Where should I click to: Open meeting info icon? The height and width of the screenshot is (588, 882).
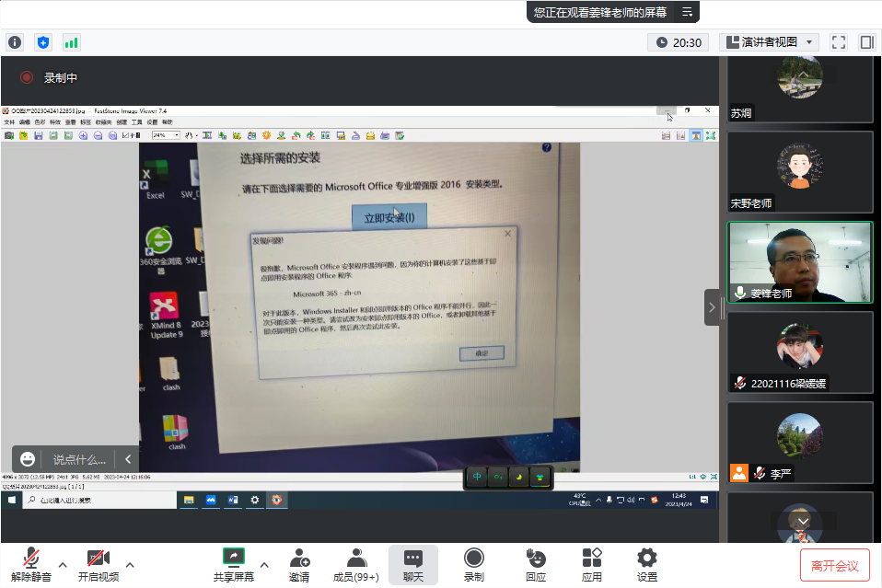click(x=15, y=42)
